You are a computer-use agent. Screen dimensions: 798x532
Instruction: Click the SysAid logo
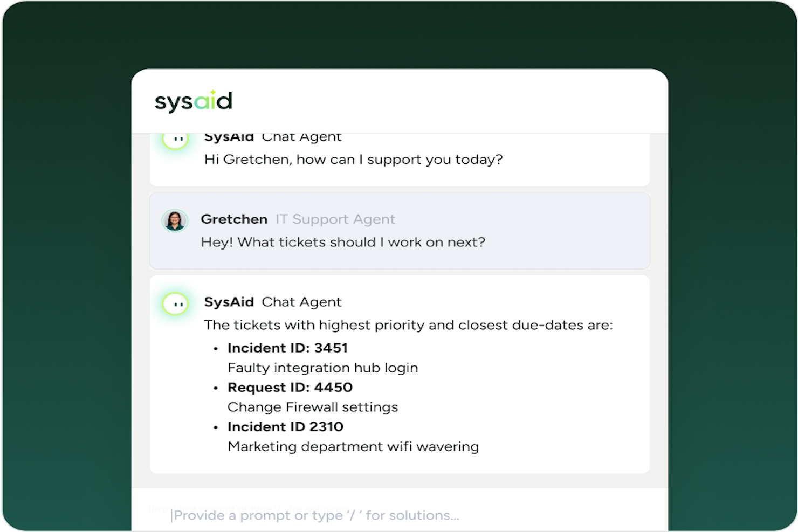pyautogui.click(x=193, y=101)
